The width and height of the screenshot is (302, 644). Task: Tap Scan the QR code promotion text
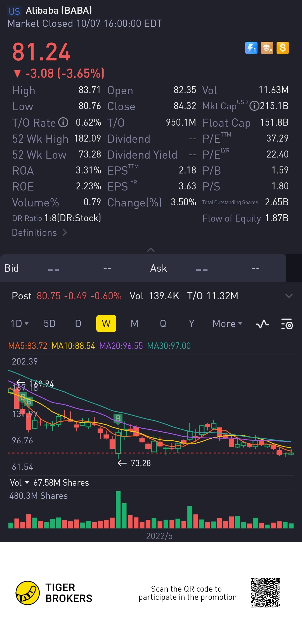(x=188, y=593)
